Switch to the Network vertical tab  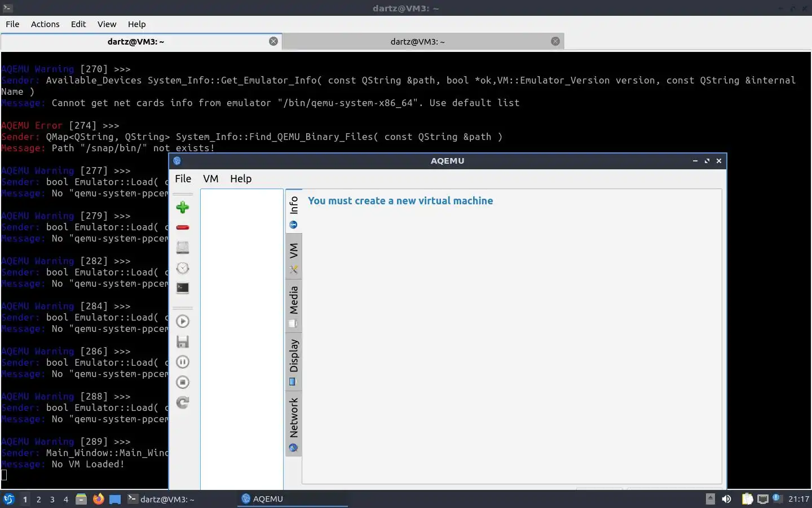coord(293,424)
